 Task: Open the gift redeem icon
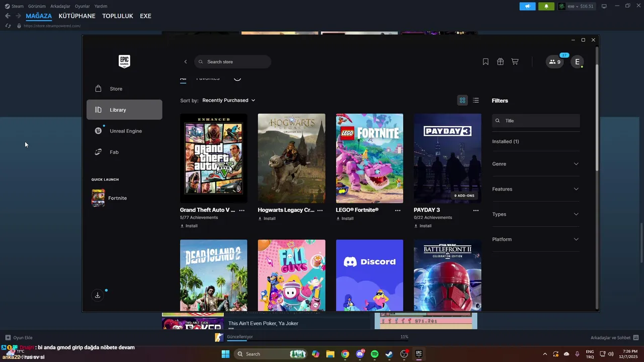[500, 62]
